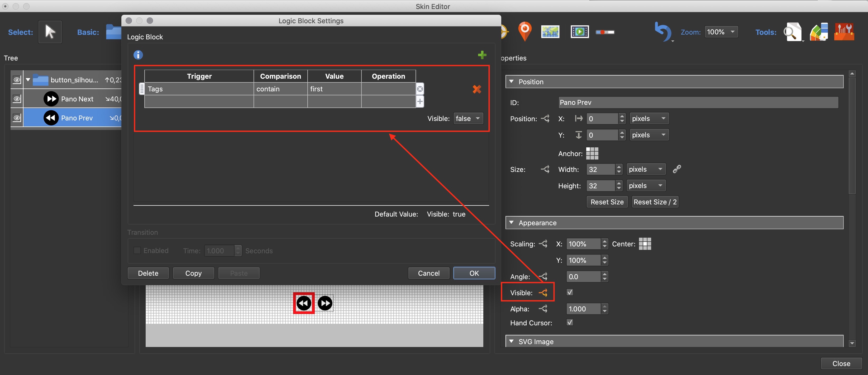Uncheck the Visible checkbox
Screen dimensions: 868x375
click(569, 292)
